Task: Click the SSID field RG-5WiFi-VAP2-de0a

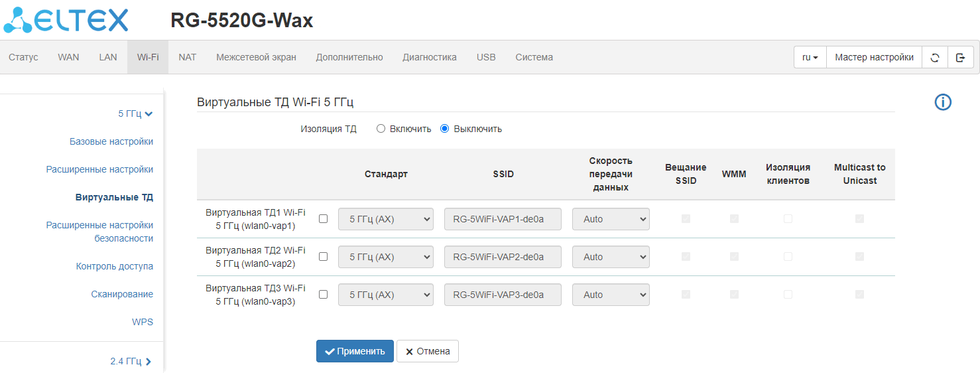Action: (503, 257)
